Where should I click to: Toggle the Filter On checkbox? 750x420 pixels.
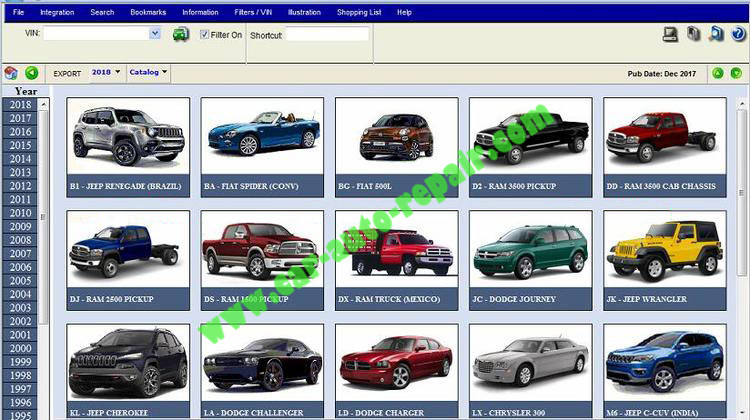(x=204, y=34)
